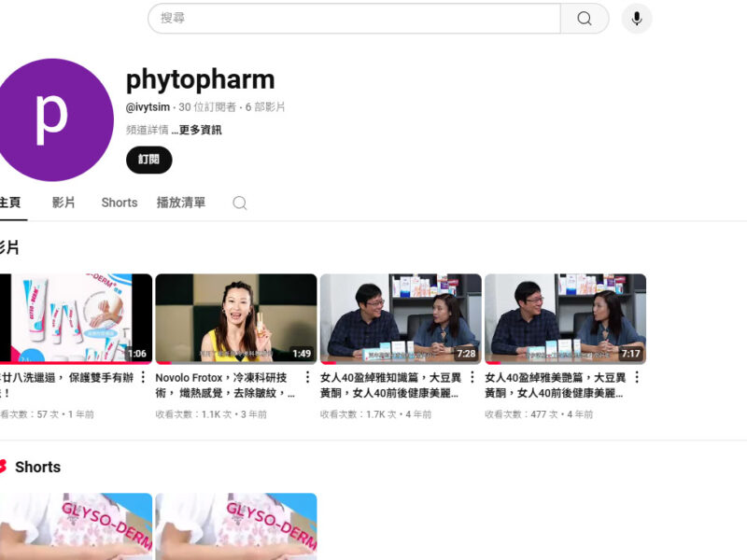Play the Glyso-Derm 1:06 video thumbnail

(75, 317)
